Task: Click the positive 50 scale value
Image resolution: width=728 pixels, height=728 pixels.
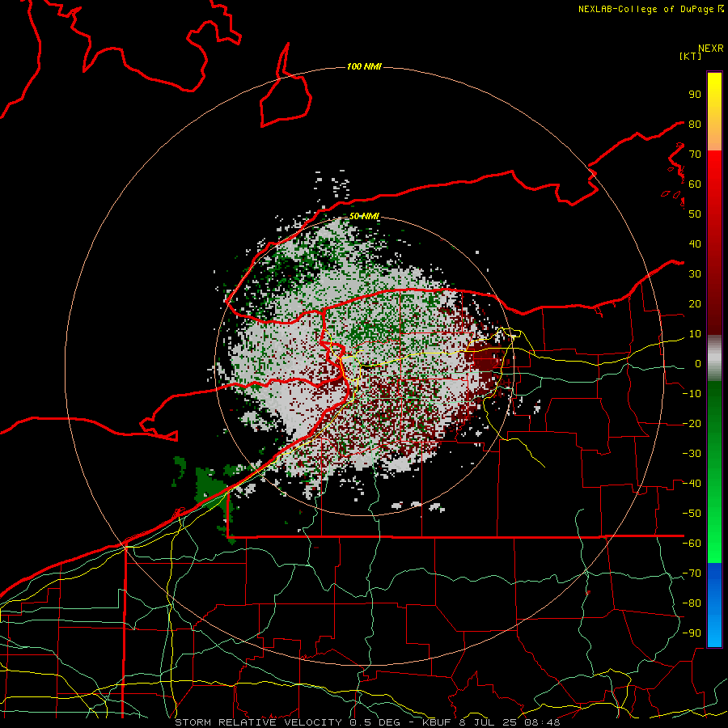Action: tap(695, 214)
